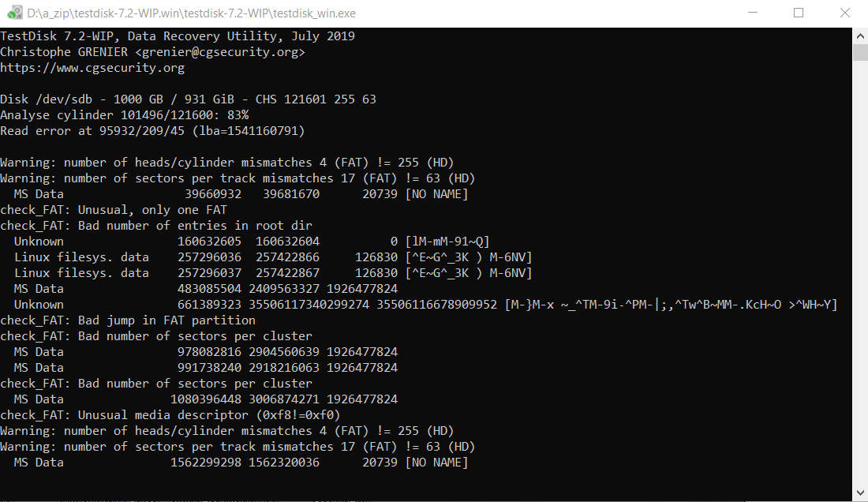Click the MS Data 483085504 entry
This screenshot has height=502, width=868.
tap(206, 289)
